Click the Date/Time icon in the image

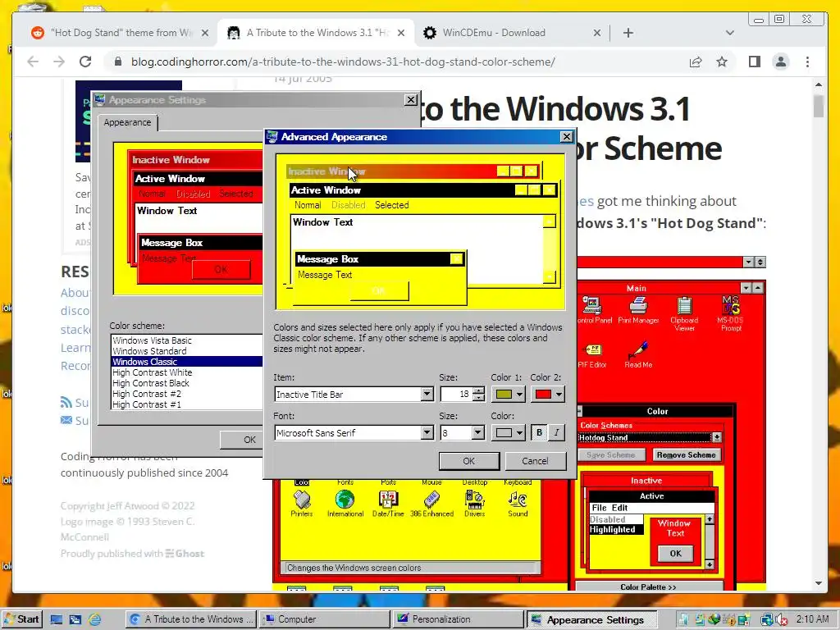point(388,504)
